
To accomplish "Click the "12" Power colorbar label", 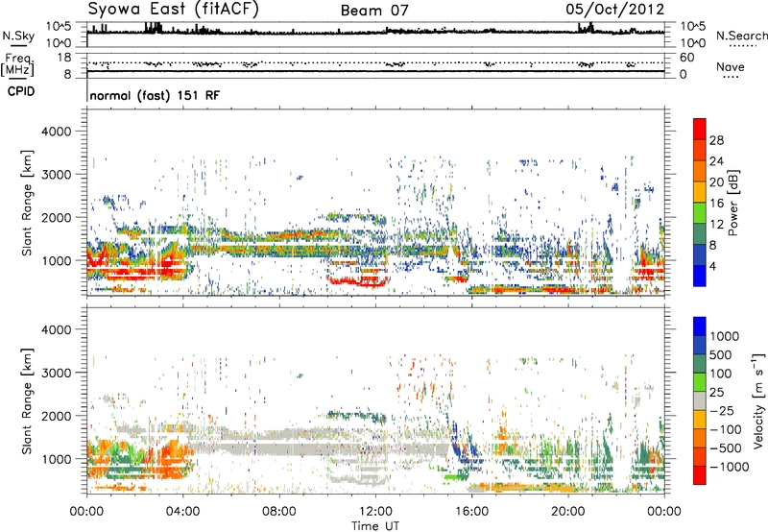I will click(x=716, y=225).
